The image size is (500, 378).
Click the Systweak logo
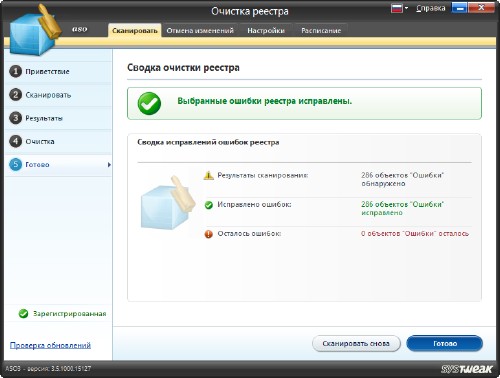(x=467, y=369)
